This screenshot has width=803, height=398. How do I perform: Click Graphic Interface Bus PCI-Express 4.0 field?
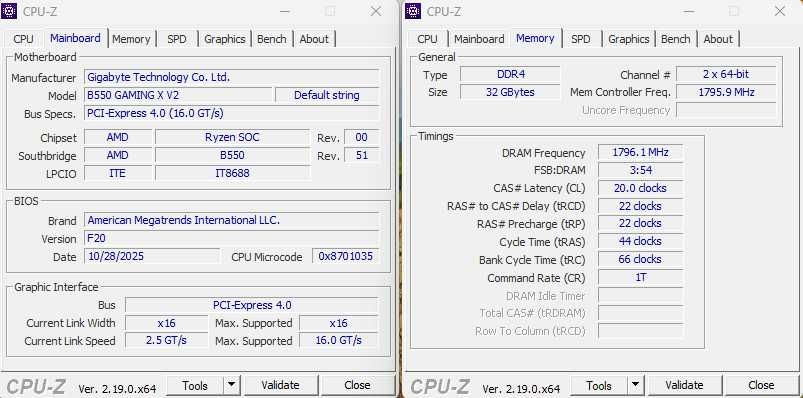(x=252, y=305)
